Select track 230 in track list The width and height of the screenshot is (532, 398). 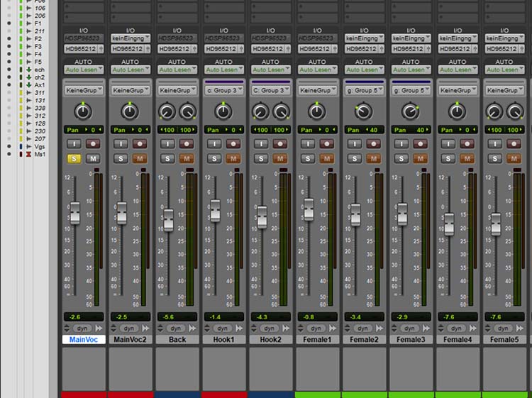[x=39, y=131]
